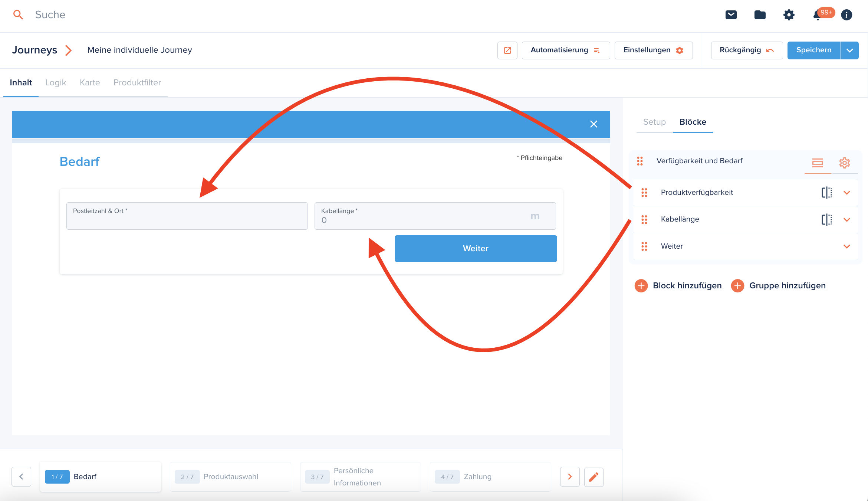This screenshot has width=868, height=501.
Task: Click Gruppe hinzufügen
Action: (779, 286)
